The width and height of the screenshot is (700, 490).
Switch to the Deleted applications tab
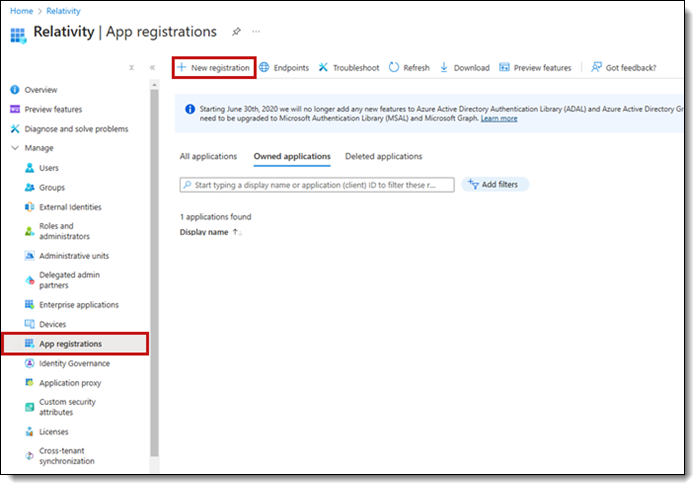[383, 156]
